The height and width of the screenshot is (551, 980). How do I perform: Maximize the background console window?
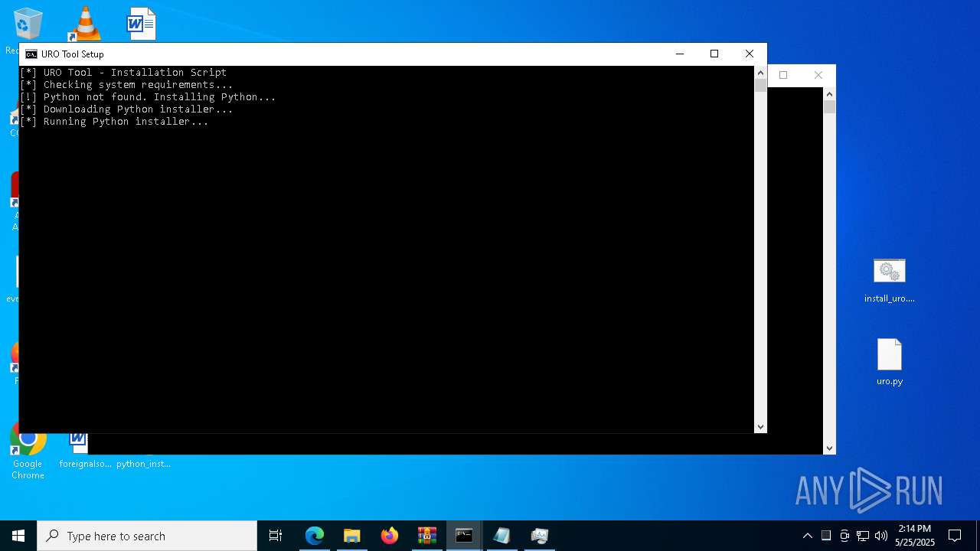coord(783,75)
